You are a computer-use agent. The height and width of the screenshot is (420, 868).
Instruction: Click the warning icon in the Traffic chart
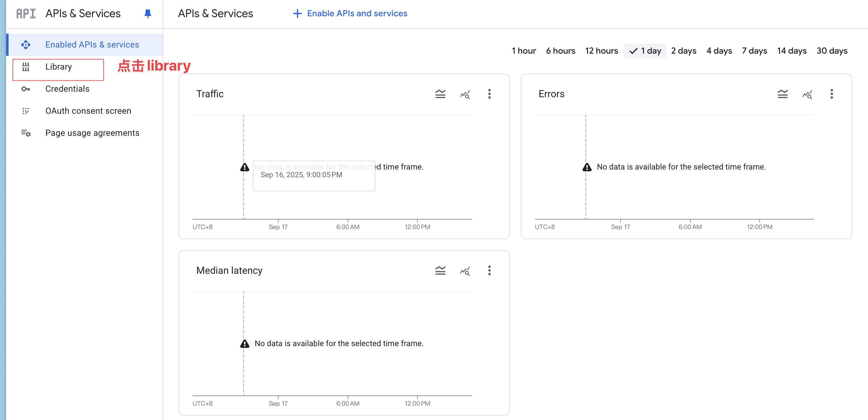245,167
